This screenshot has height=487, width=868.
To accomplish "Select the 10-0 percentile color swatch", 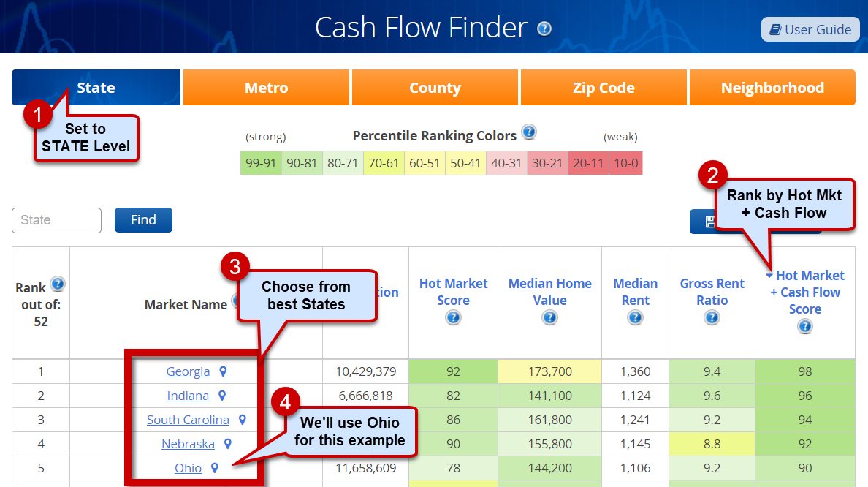I will 626,163.
